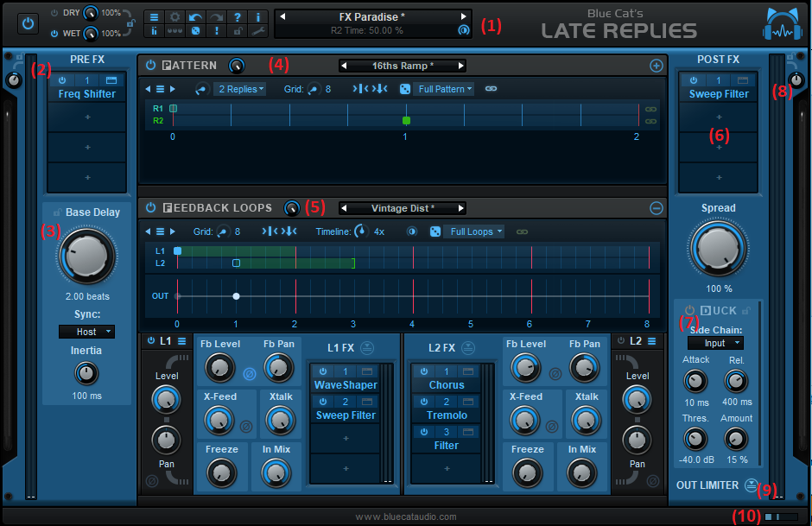
Task: Click the Base Delay knob
Action: pyautogui.click(x=86, y=256)
